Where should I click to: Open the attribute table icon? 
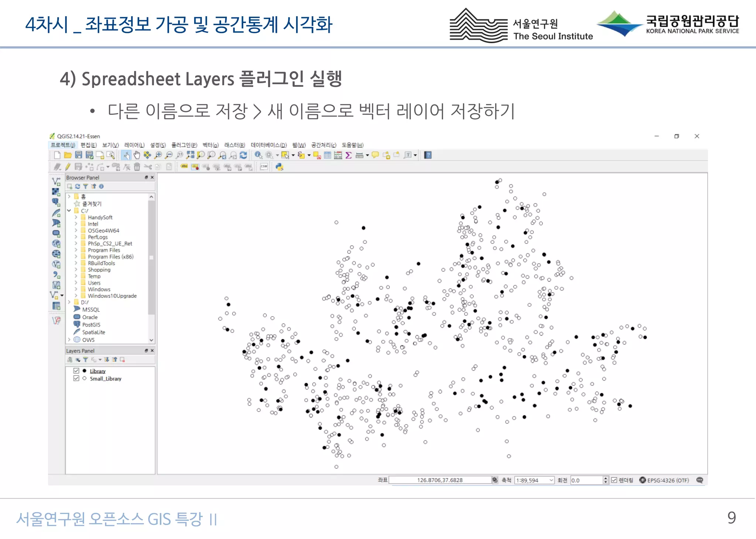pos(327,155)
